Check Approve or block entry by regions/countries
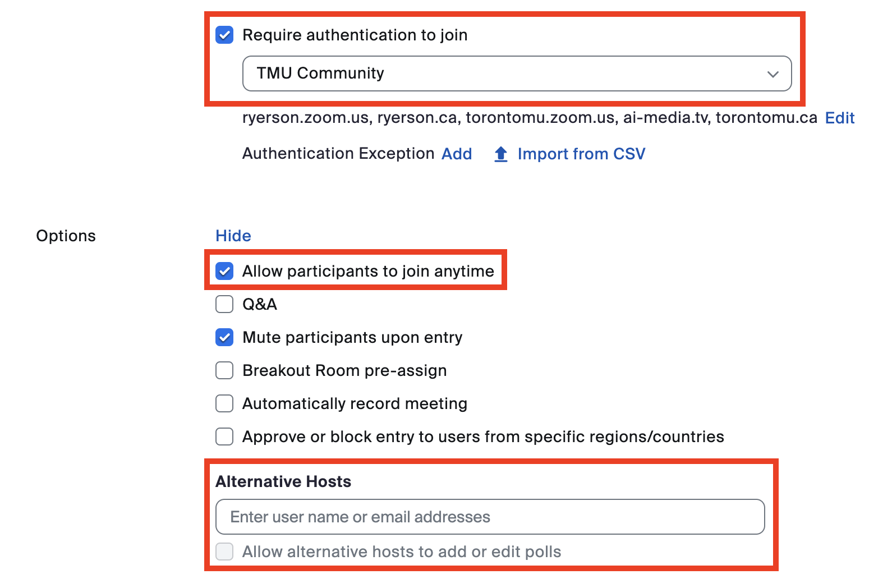The width and height of the screenshot is (892, 588). pos(224,437)
